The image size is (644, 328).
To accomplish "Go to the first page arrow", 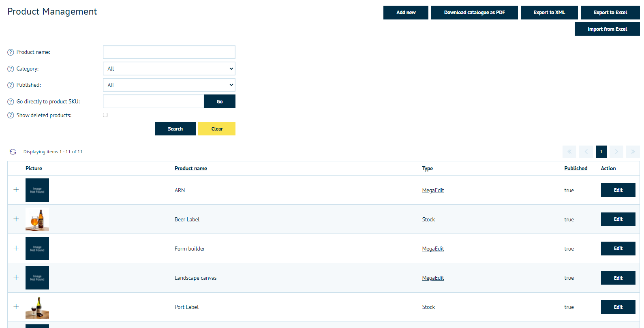I will (569, 152).
